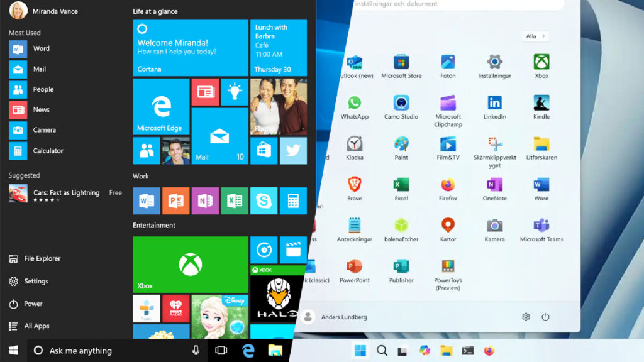Open Microsoft Store in Windows 11 Start

click(x=401, y=67)
